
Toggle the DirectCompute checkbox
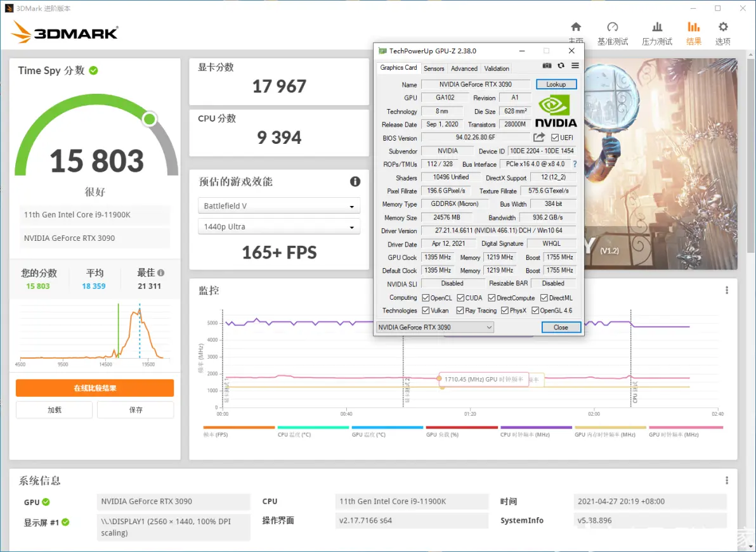click(x=492, y=298)
